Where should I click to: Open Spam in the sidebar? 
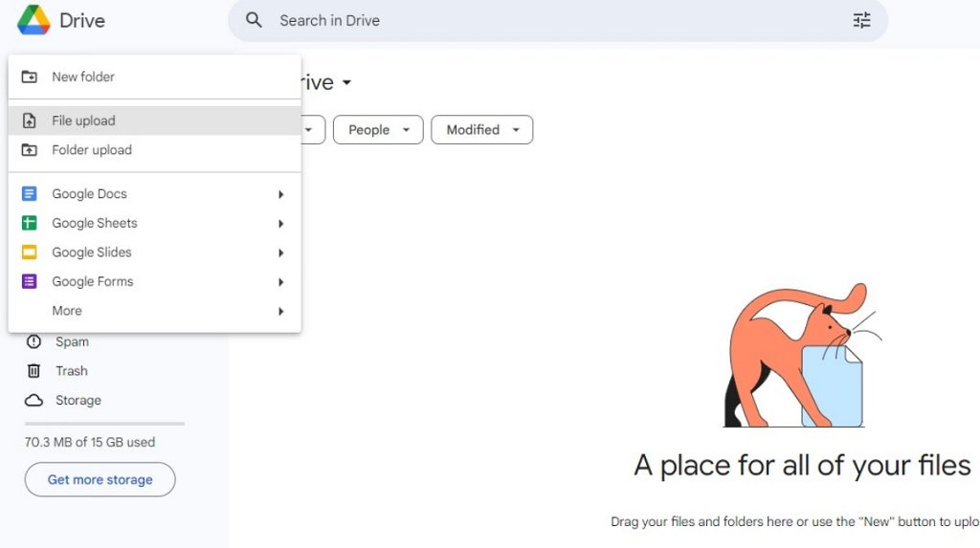tap(72, 341)
